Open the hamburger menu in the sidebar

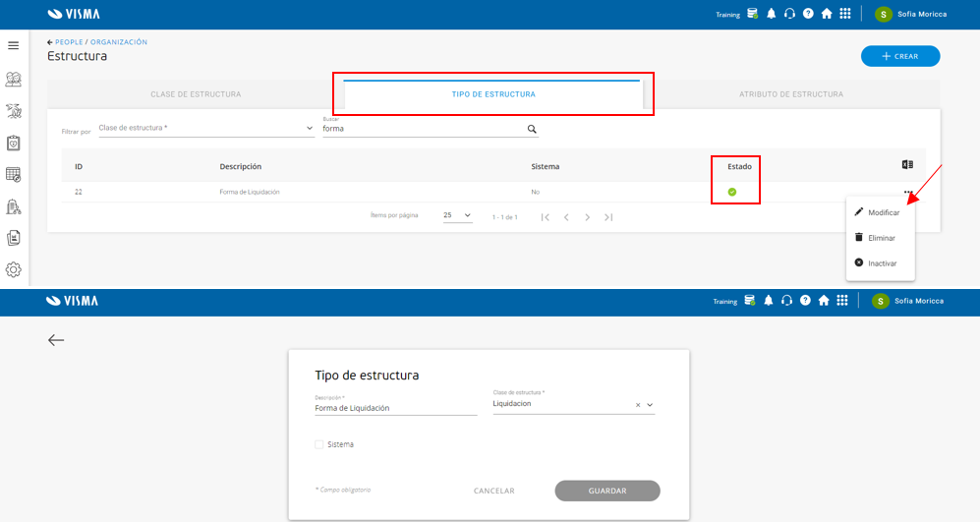coord(13,45)
